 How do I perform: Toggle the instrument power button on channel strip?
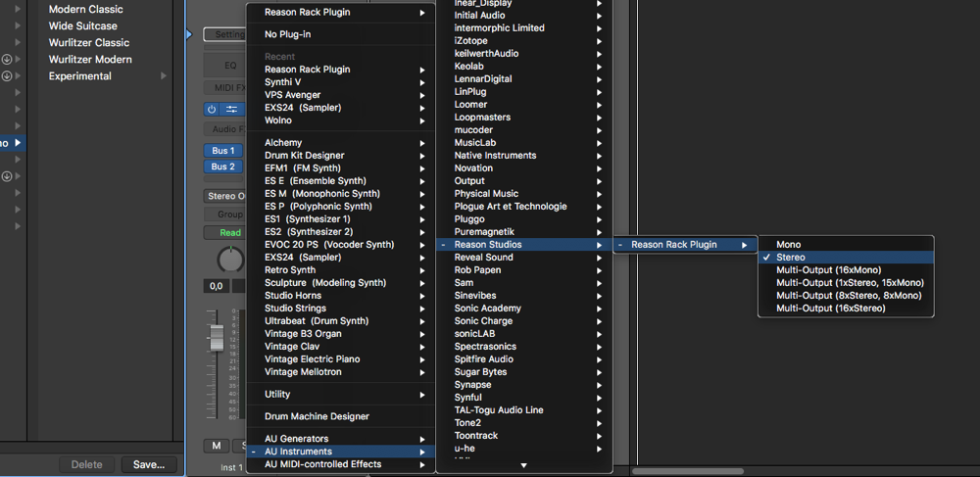(x=212, y=110)
